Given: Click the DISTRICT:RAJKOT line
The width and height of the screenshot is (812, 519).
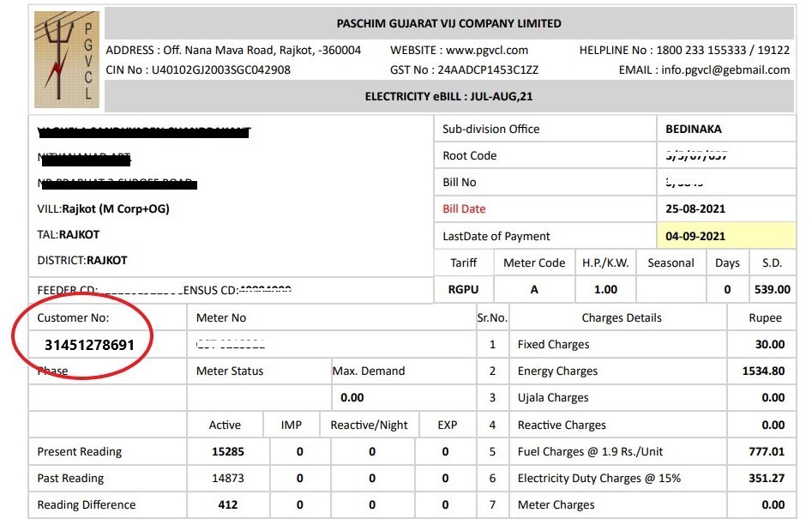Looking at the screenshot, I should pos(81,260).
